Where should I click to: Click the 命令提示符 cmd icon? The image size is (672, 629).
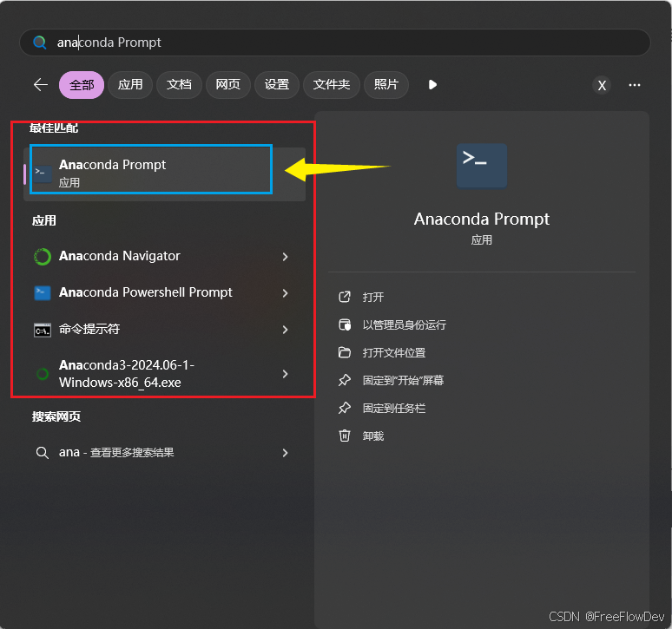pyautogui.click(x=43, y=331)
